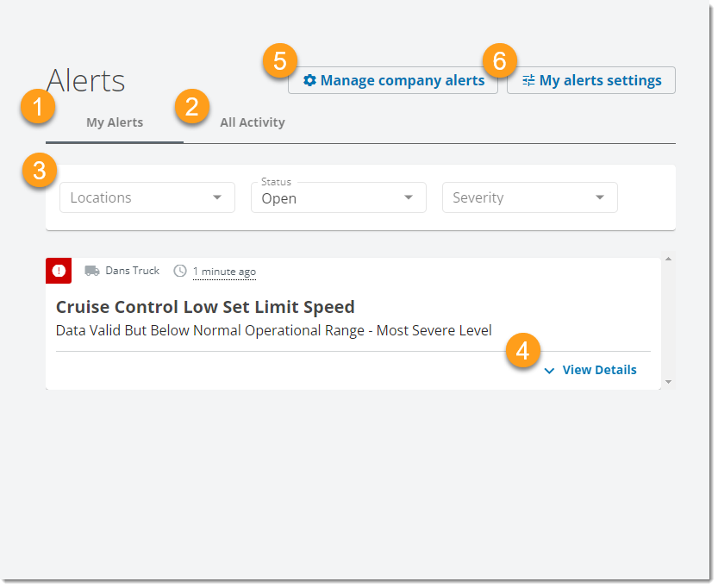This screenshot has height=588, width=718.
Task: Click the alert list scrollbar track
Action: pyautogui.click(x=668, y=319)
